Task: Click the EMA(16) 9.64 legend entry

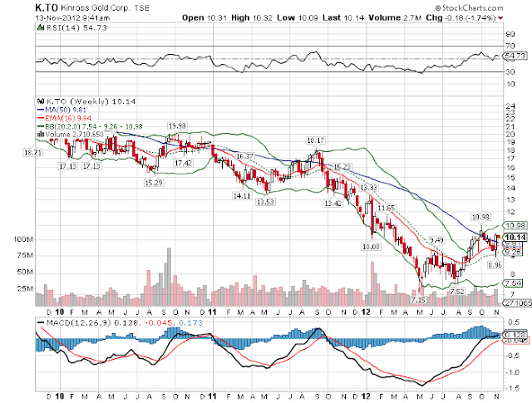Action: [x=68, y=118]
